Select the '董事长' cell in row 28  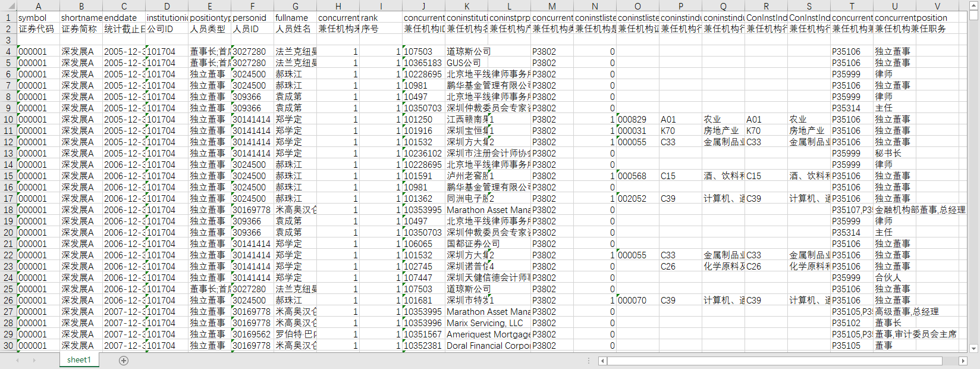[x=895, y=323]
